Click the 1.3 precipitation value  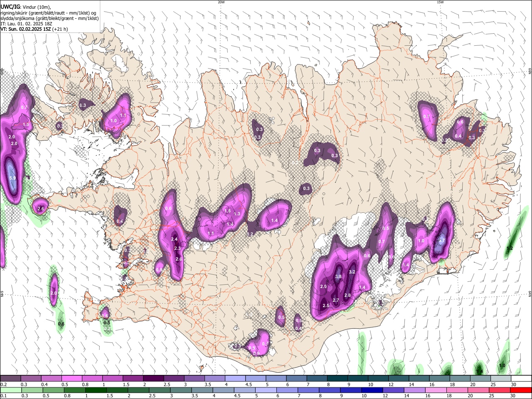pos(237,214)
